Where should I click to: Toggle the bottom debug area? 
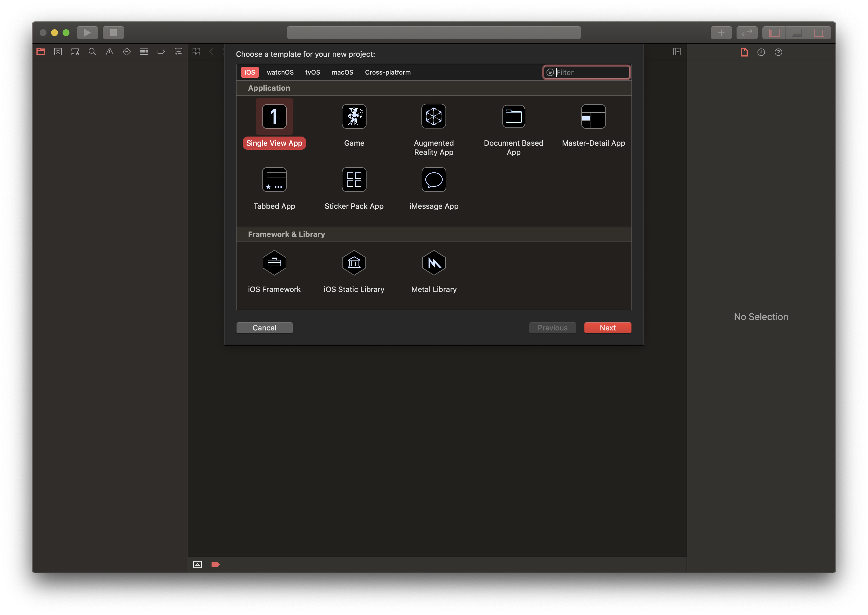point(797,33)
